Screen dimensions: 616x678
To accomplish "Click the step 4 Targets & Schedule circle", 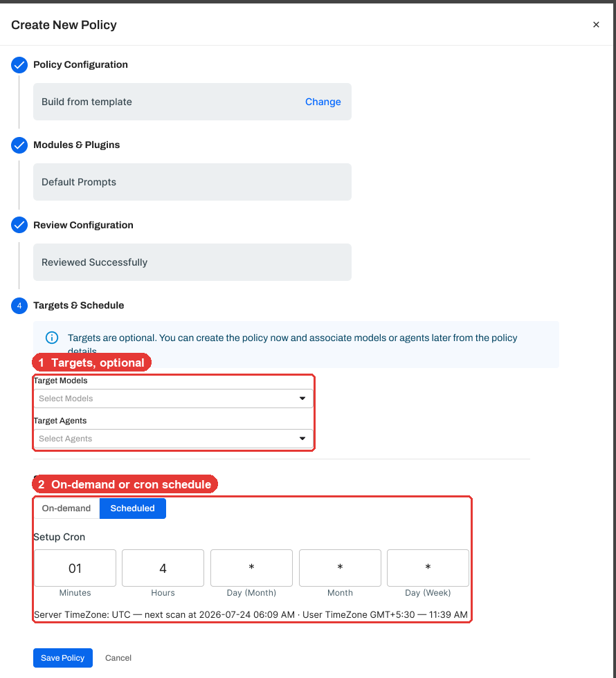I will pyautogui.click(x=19, y=306).
